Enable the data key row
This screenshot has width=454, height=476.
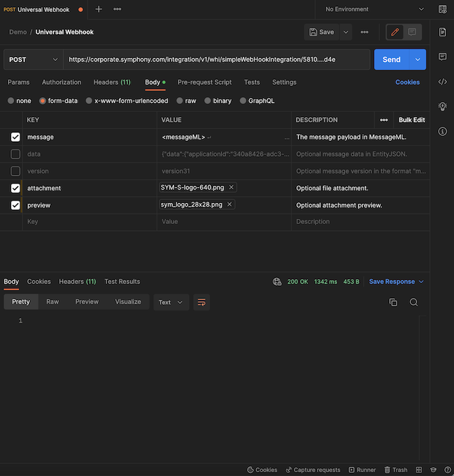[x=15, y=154]
